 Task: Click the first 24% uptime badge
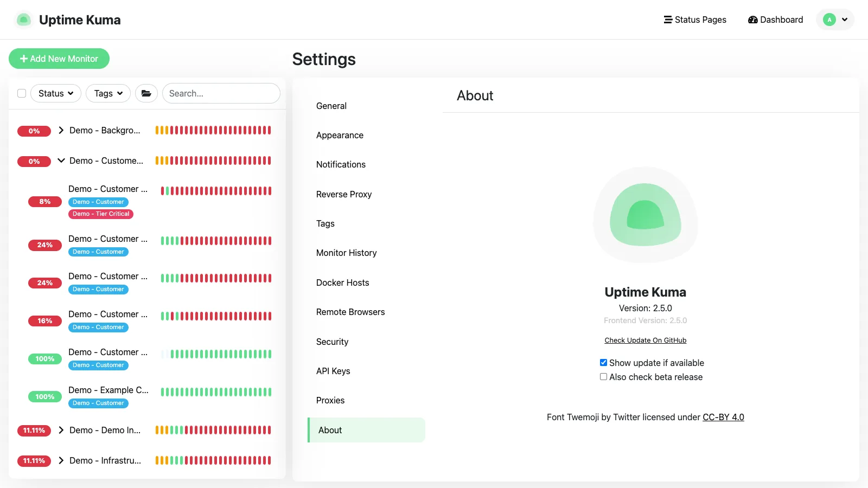(x=45, y=245)
